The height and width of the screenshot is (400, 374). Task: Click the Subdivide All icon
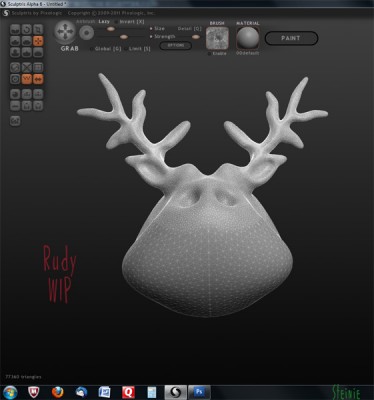pos(38,67)
